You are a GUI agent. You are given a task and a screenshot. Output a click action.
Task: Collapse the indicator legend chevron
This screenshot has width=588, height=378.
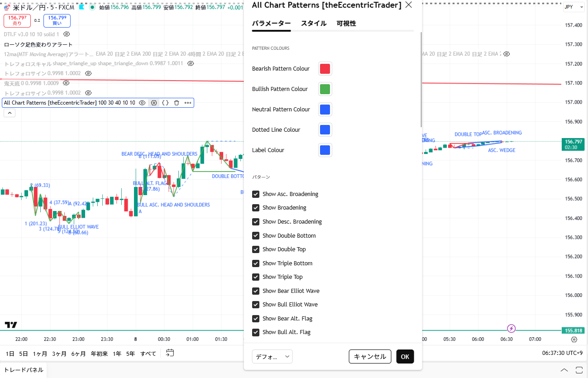(10, 113)
